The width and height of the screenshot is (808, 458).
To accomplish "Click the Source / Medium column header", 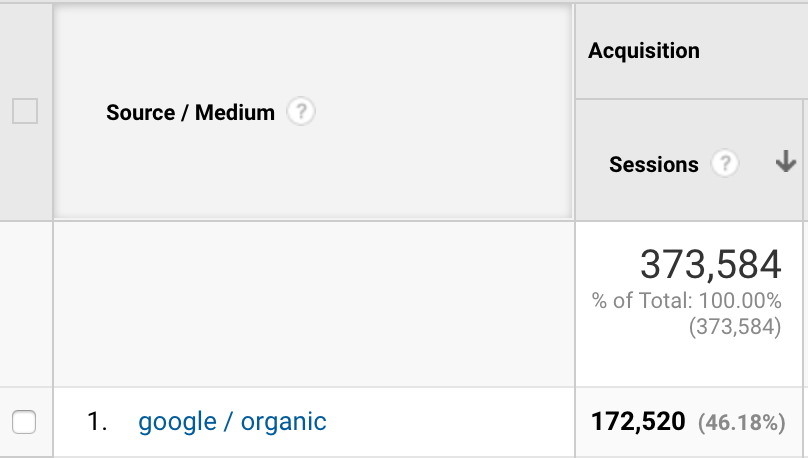I will (x=190, y=112).
